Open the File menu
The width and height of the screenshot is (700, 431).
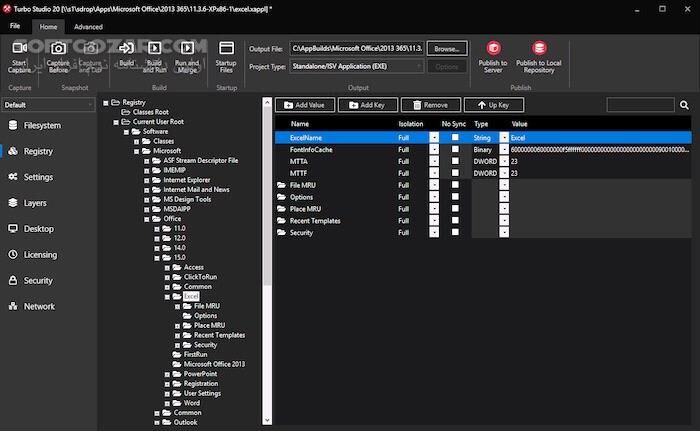[15, 27]
